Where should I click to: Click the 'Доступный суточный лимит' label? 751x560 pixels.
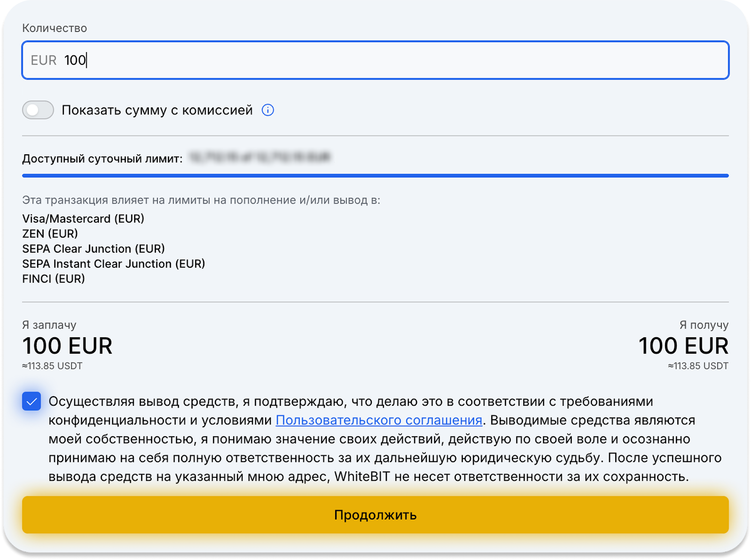click(x=102, y=159)
